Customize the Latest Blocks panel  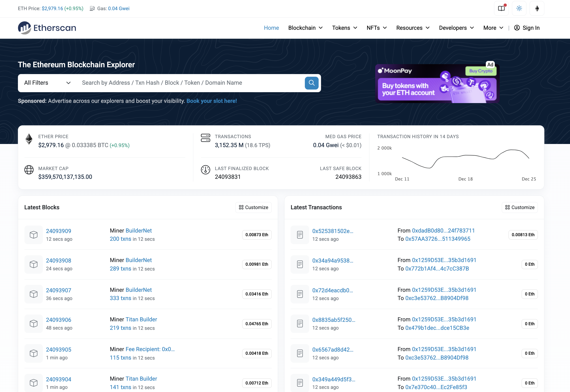(x=253, y=207)
